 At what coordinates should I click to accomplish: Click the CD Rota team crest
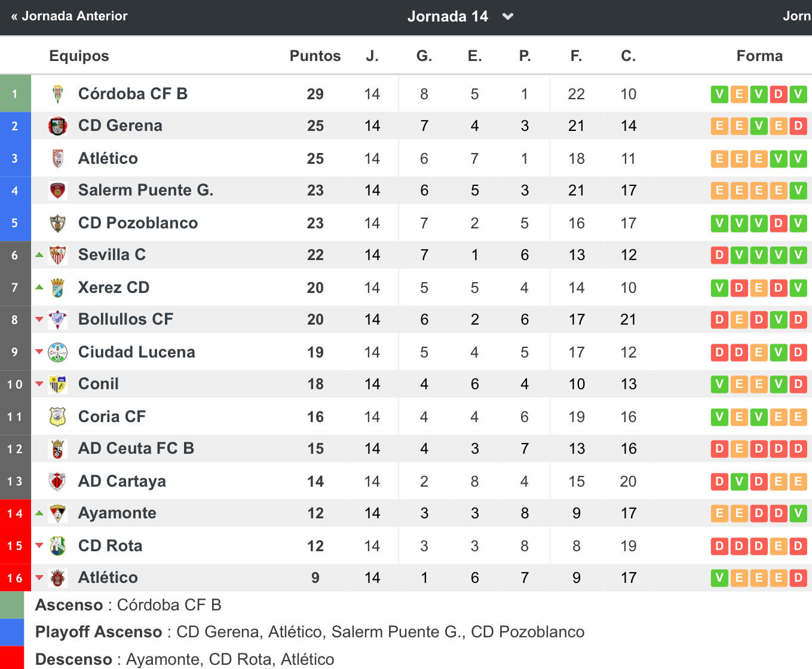57,546
